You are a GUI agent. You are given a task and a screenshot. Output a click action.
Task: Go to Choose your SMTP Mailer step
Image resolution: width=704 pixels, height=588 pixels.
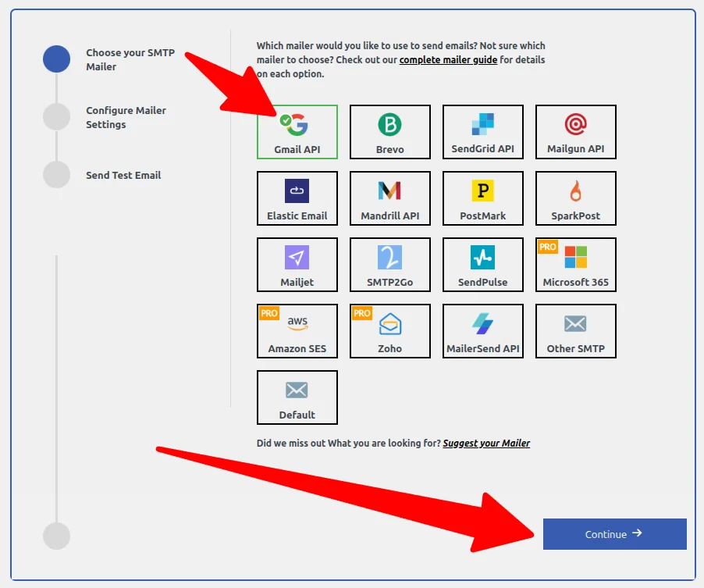pyautogui.click(x=130, y=59)
